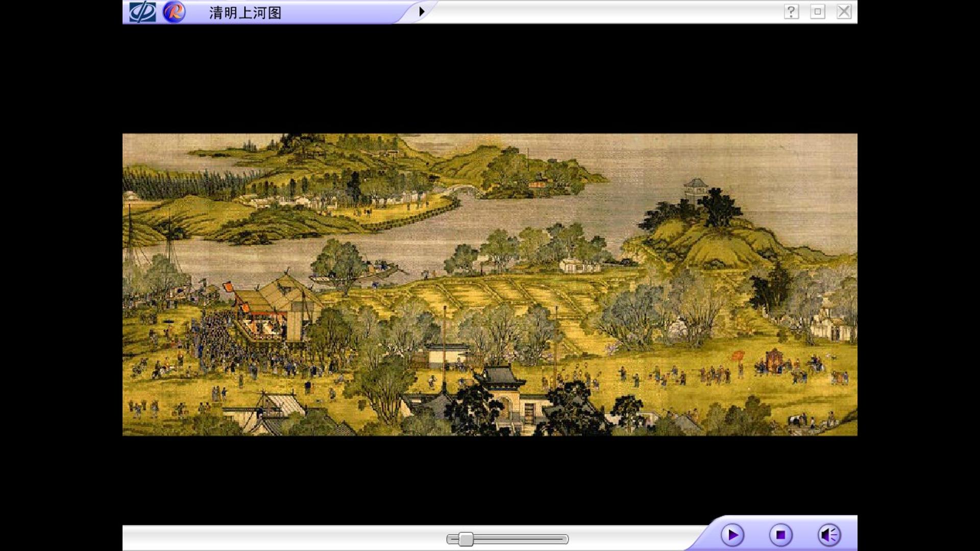Seek to the end of the progress track
The image size is (980, 551).
pyautogui.click(x=566, y=539)
